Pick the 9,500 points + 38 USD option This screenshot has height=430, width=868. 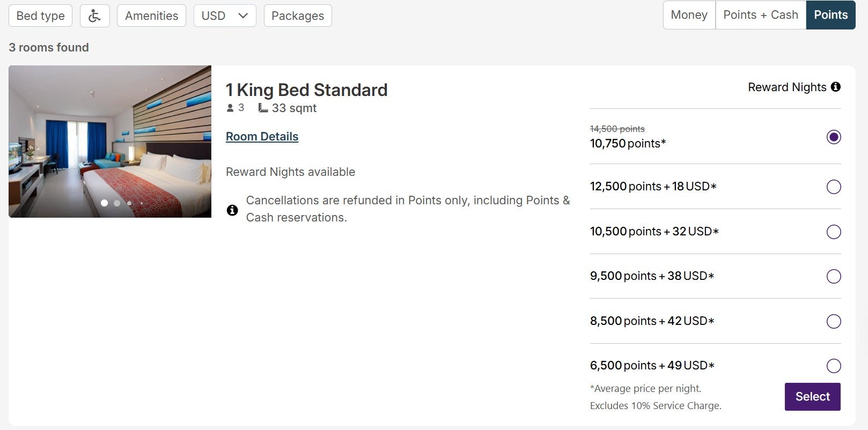pyautogui.click(x=833, y=277)
